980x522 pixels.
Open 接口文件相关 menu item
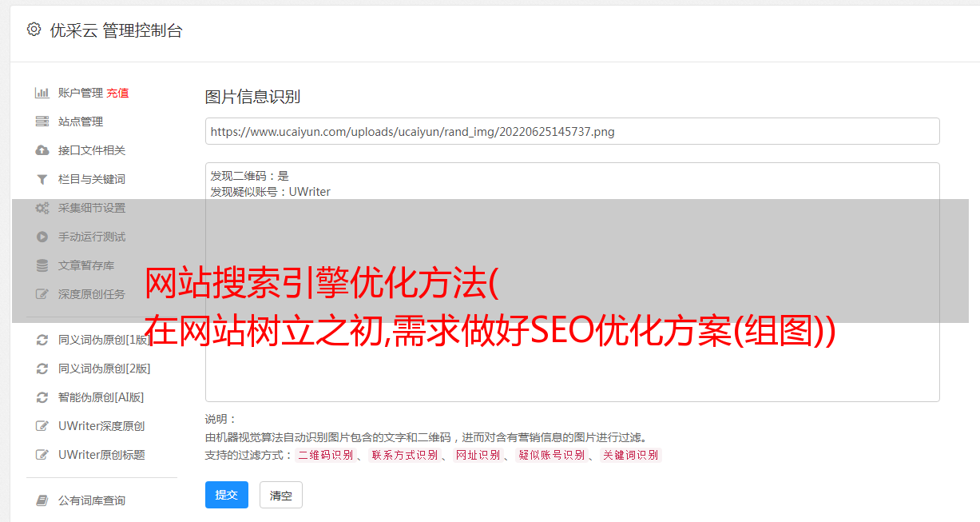(92, 150)
